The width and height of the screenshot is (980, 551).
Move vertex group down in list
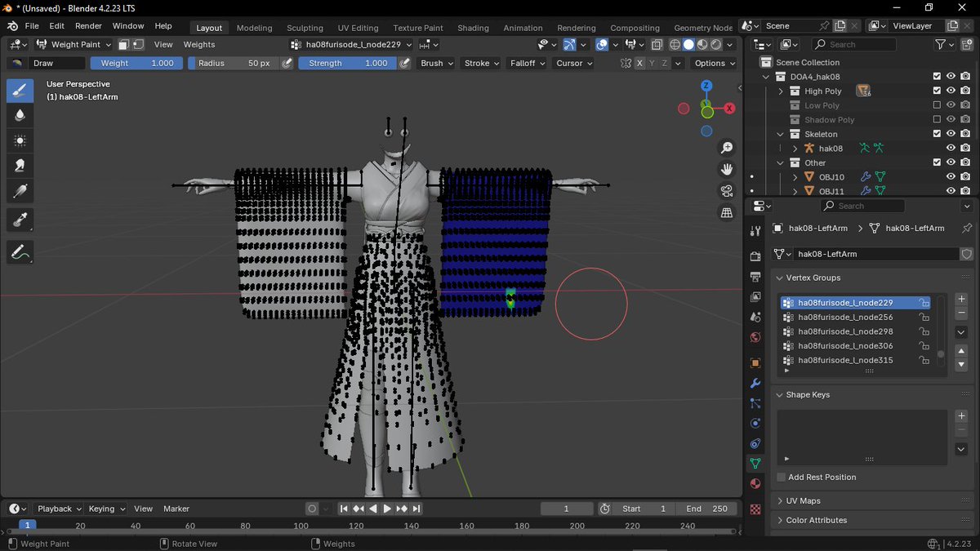pos(961,364)
